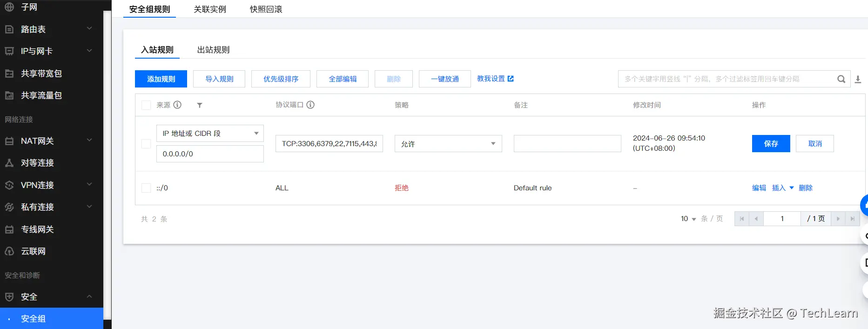Screen dimensions: 868x329
Task: Click the Default rule remark text
Action: (533, 188)
